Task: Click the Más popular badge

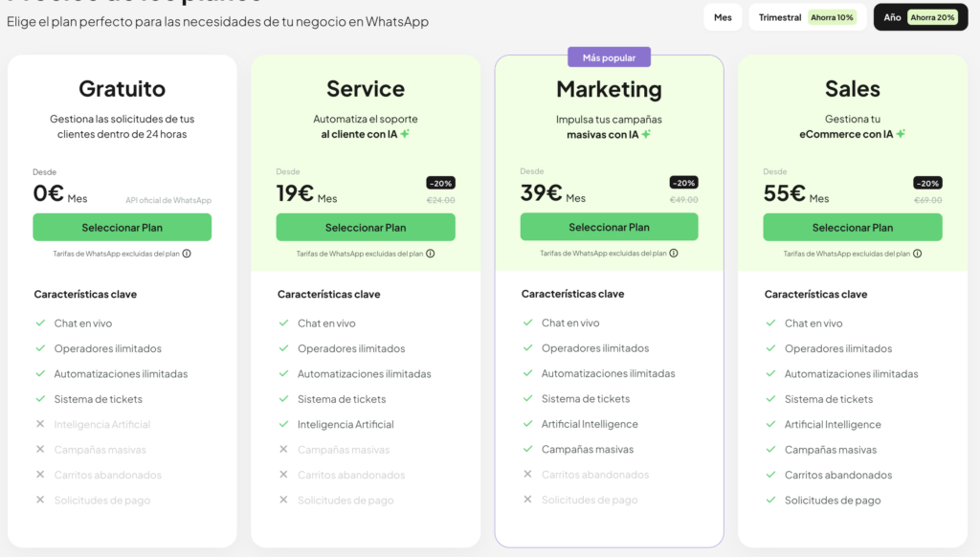Action: (x=609, y=57)
